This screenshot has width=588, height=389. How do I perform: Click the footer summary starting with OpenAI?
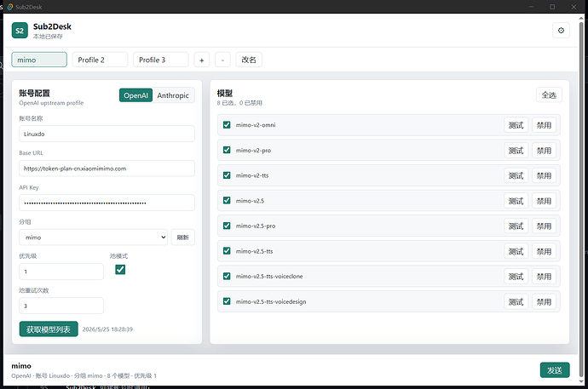tap(84, 375)
